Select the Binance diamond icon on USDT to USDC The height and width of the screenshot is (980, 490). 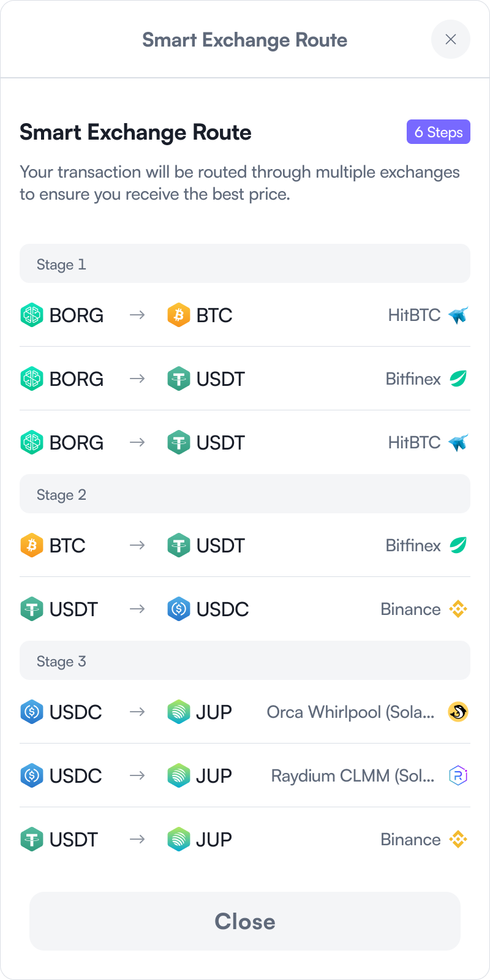458,609
